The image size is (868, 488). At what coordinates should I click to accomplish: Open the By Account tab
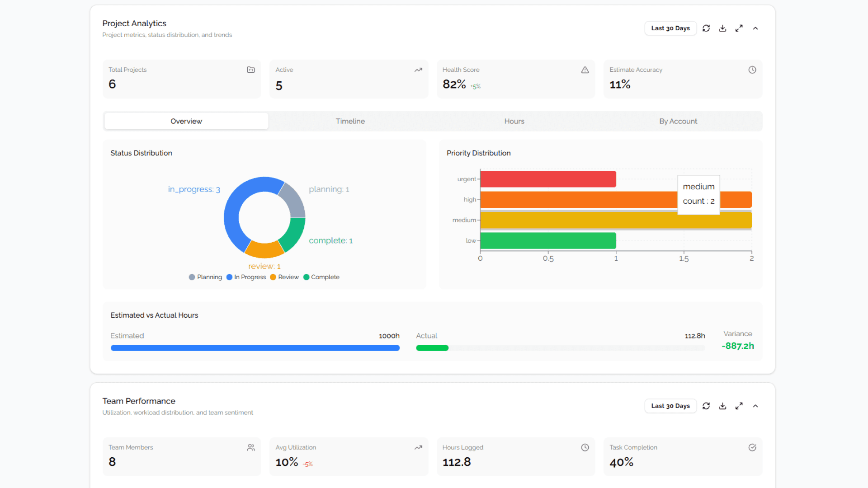click(678, 121)
